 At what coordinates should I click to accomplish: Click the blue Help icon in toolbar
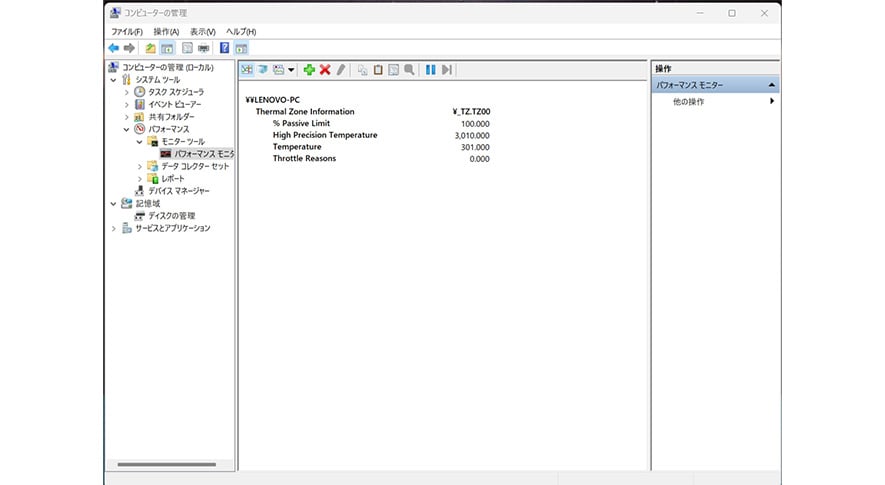pyautogui.click(x=224, y=48)
